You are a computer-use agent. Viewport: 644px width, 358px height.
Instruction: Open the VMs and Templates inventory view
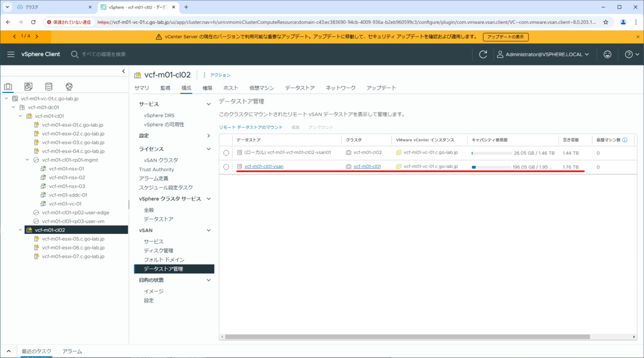coord(28,86)
